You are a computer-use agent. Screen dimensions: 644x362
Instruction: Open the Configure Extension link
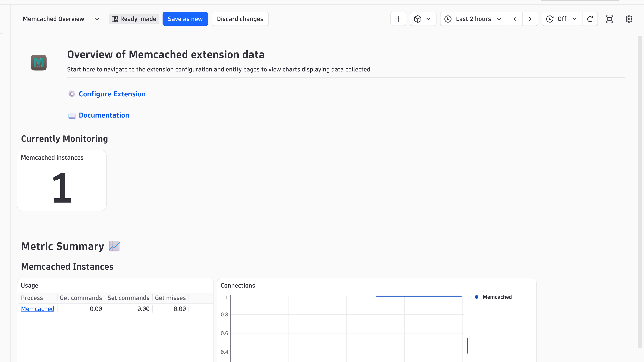[106, 94]
